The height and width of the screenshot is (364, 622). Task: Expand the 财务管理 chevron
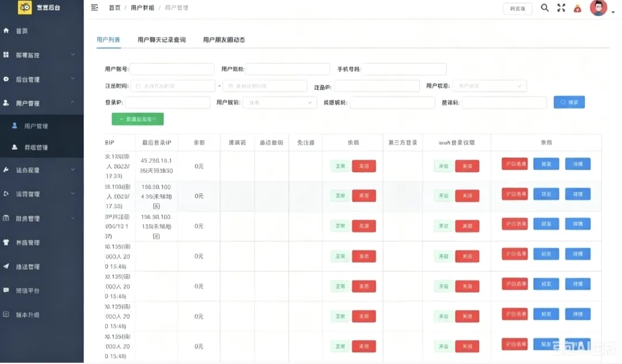(x=73, y=218)
